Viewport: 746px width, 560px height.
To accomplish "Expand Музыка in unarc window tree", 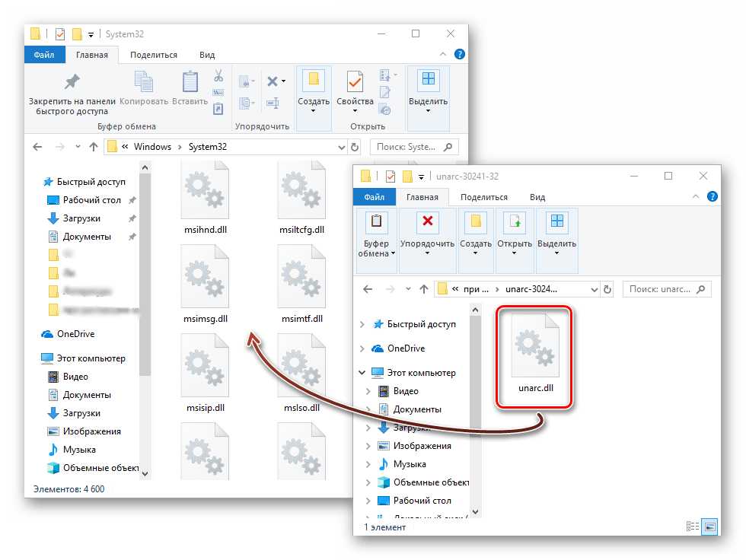I will 368,464.
